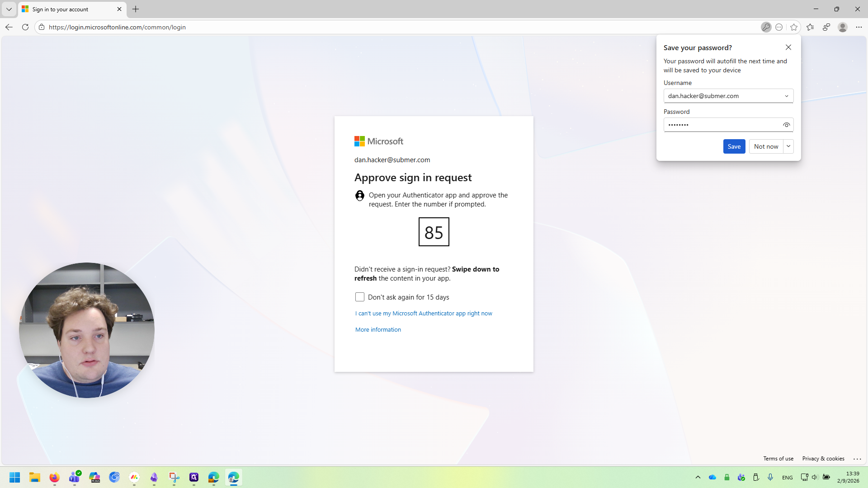Click the webcam overlay video bubble
The image size is (868, 488).
point(87,330)
